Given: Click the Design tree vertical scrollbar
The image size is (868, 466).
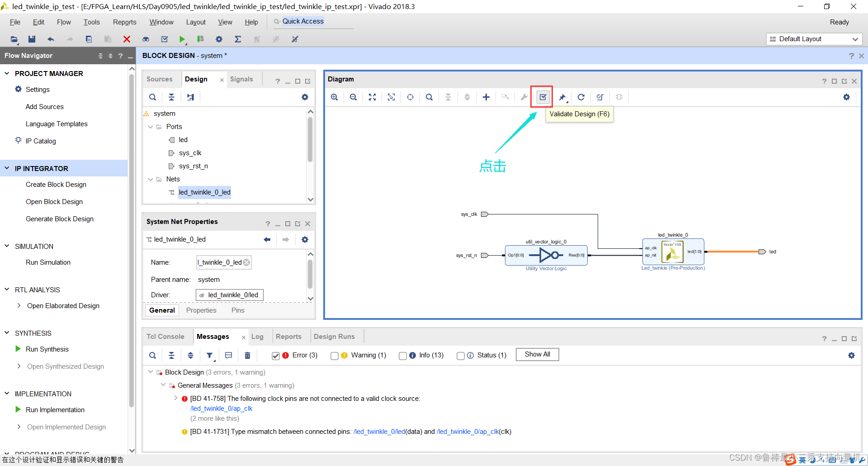Looking at the screenshot, I should (310, 139).
